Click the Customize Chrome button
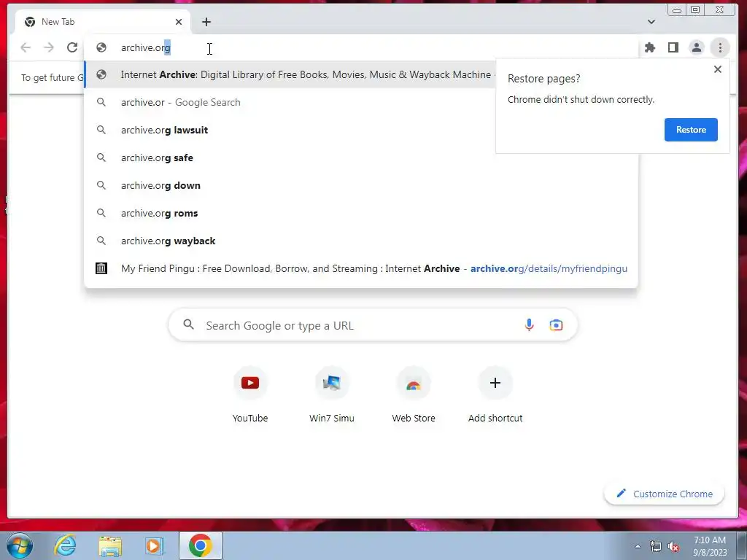Screen dimensions: 747x560 coord(664,494)
